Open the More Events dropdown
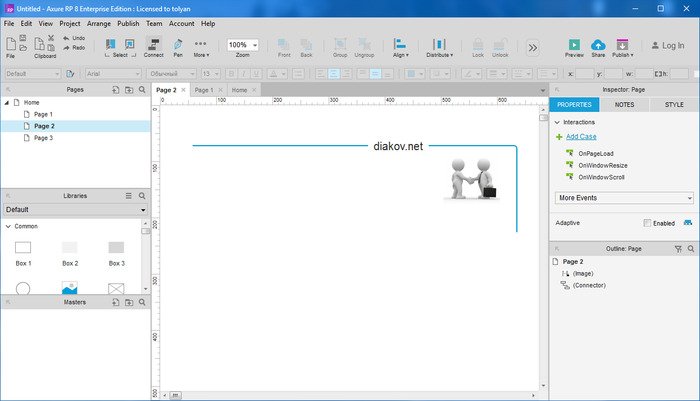Screen dimensions: 700x401 pos(624,198)
